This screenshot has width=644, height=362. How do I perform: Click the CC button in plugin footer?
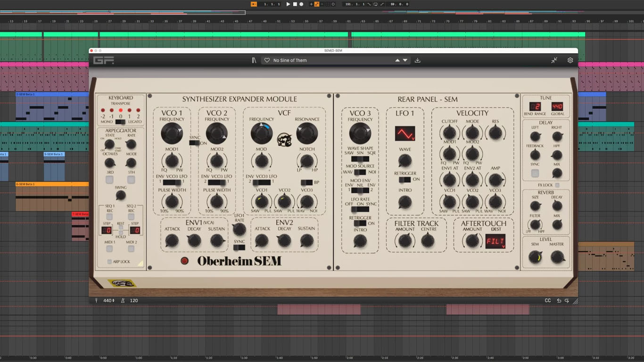(x=548, y=301)
